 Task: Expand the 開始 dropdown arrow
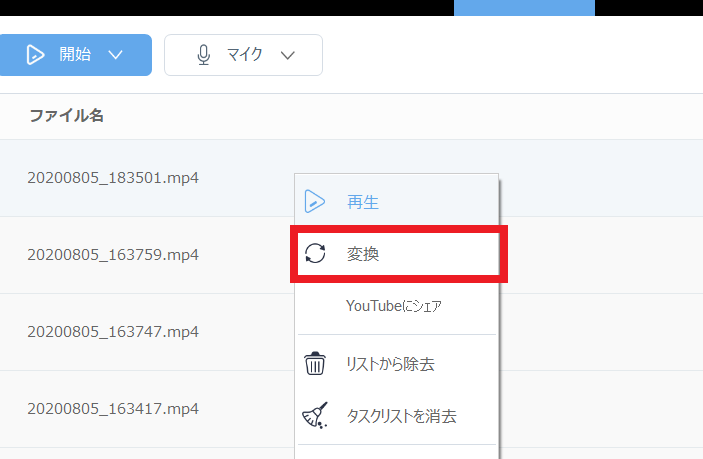pos(115,55)
